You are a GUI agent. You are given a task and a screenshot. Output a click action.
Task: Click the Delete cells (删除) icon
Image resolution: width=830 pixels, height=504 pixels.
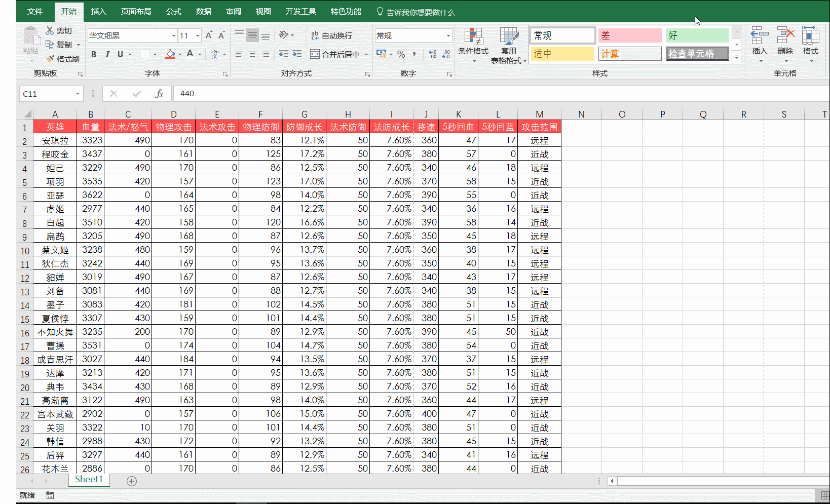pos(785,35)
